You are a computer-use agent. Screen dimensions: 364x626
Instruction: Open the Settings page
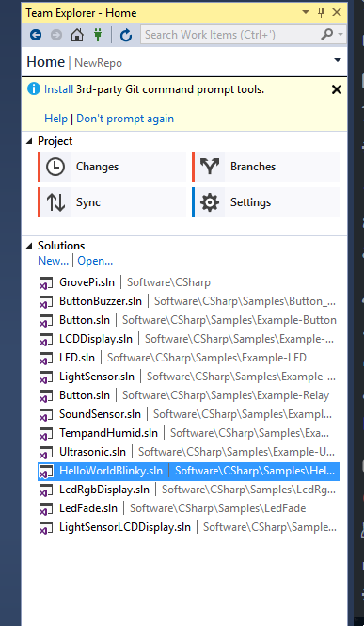click(266, 202)
